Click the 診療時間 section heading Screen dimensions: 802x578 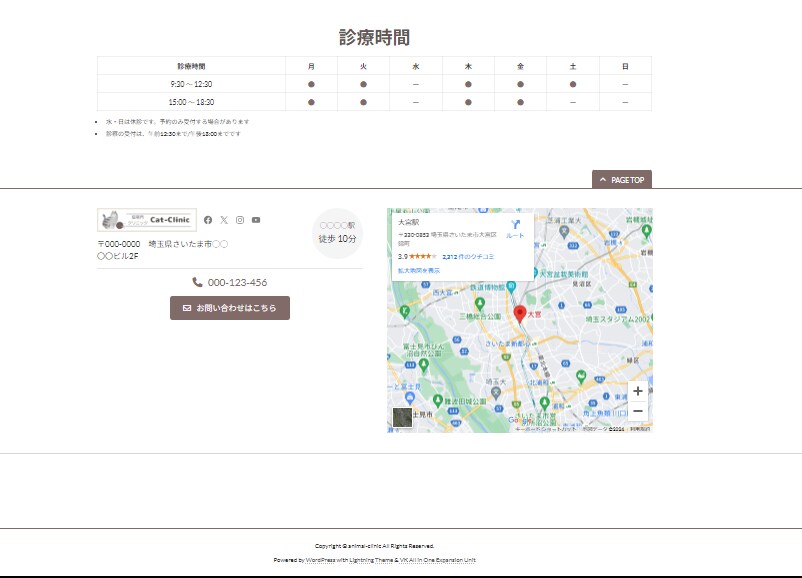click(374, 37)
